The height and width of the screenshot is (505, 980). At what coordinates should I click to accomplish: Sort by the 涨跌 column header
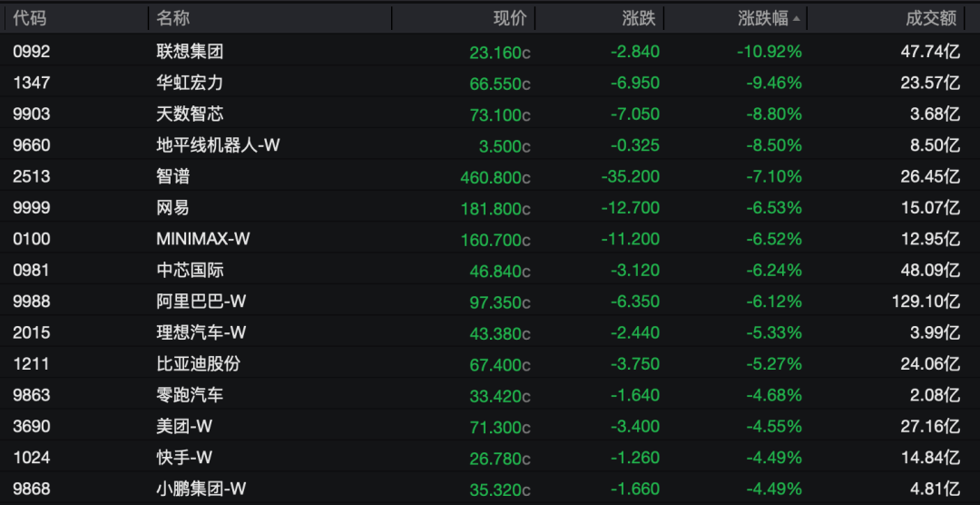639,18
